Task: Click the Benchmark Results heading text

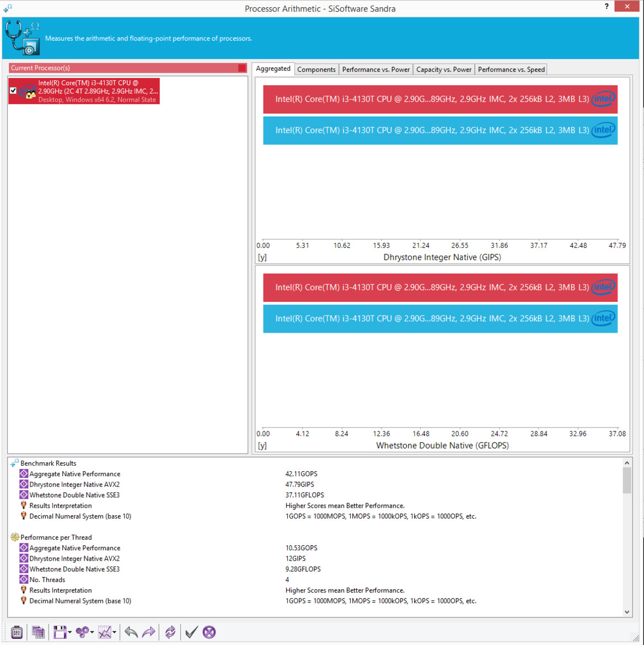Action: tap(48, 463)
